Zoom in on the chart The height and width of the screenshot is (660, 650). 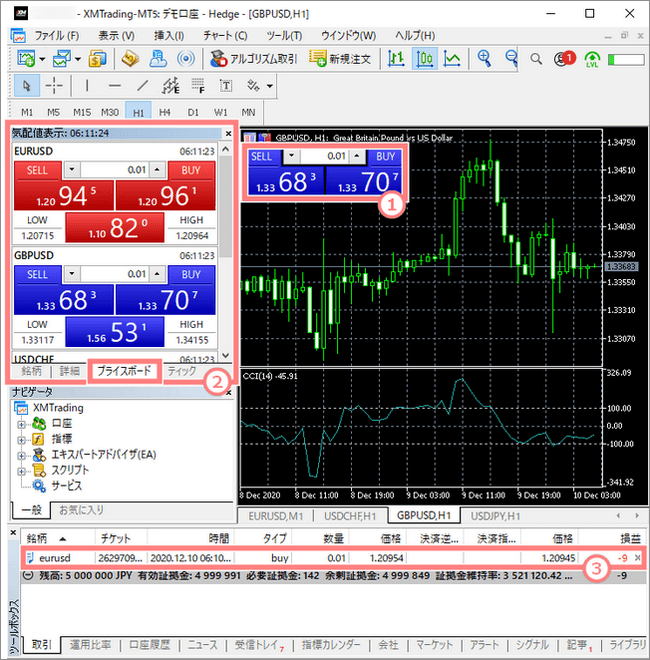tap(484, 59)
